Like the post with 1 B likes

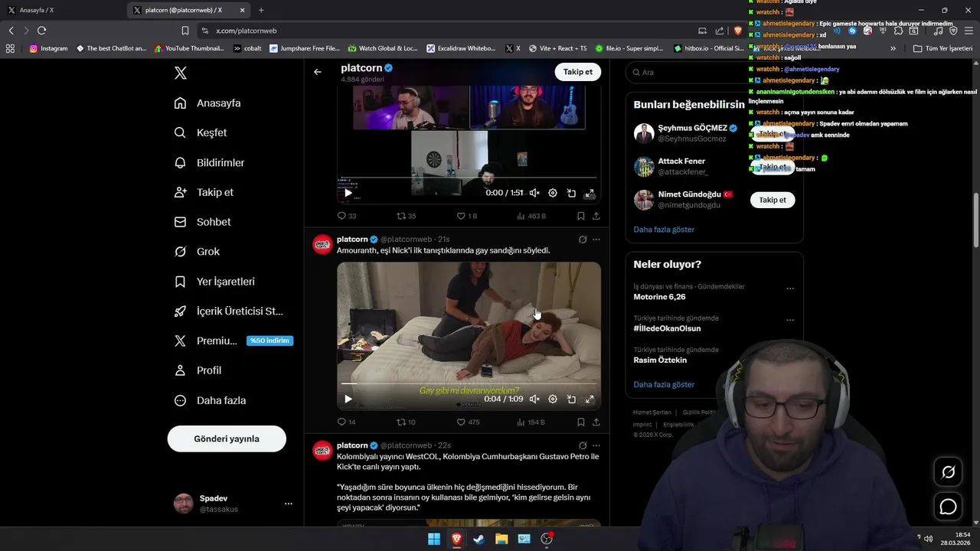[466, 216]
